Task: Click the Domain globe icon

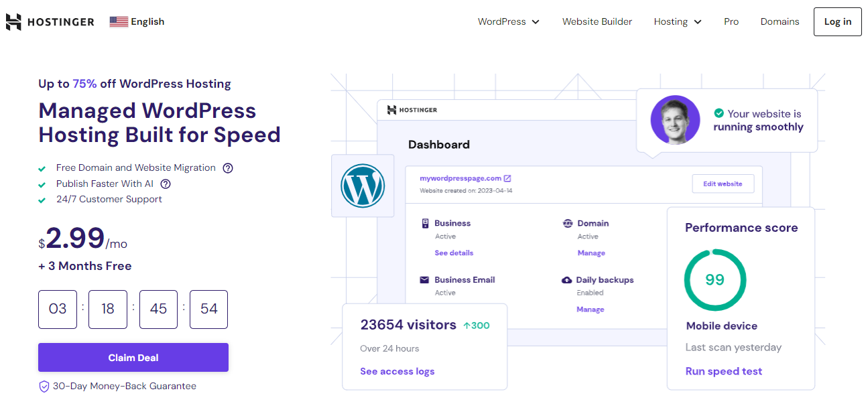Action: click(566, 223)
